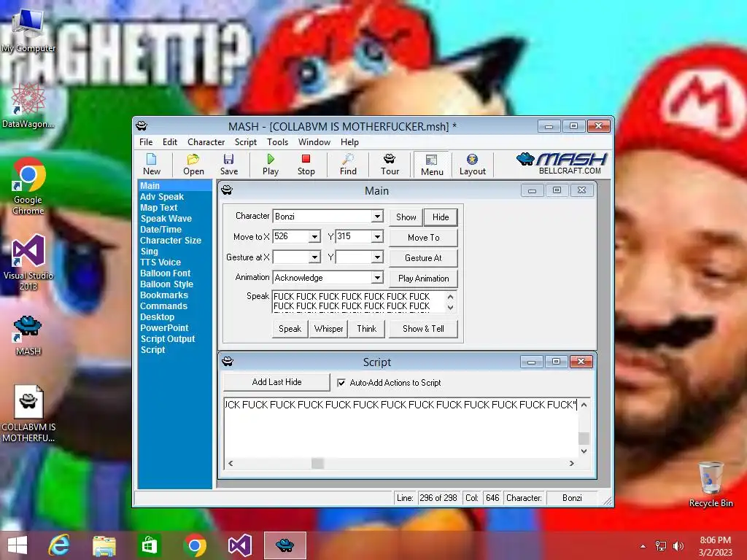Select Balloon Font in the sidebar
The width and height of the screenshot is (747, 560).
point(165,273)
